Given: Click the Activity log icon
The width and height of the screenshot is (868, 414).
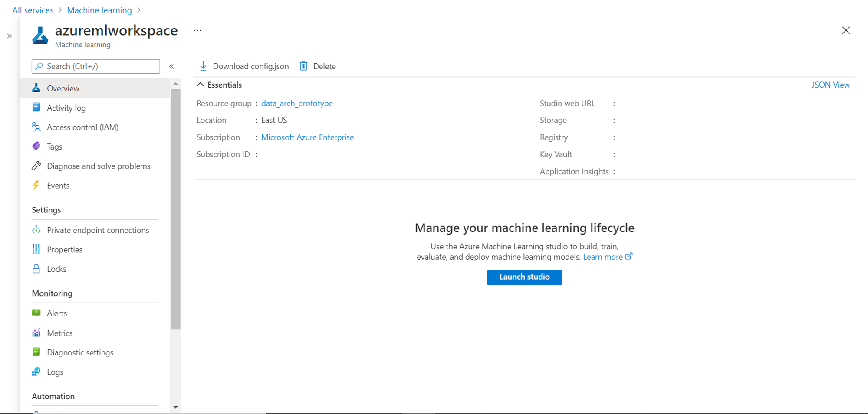Looking at the screenshot, I should click(x=36, y=108).
